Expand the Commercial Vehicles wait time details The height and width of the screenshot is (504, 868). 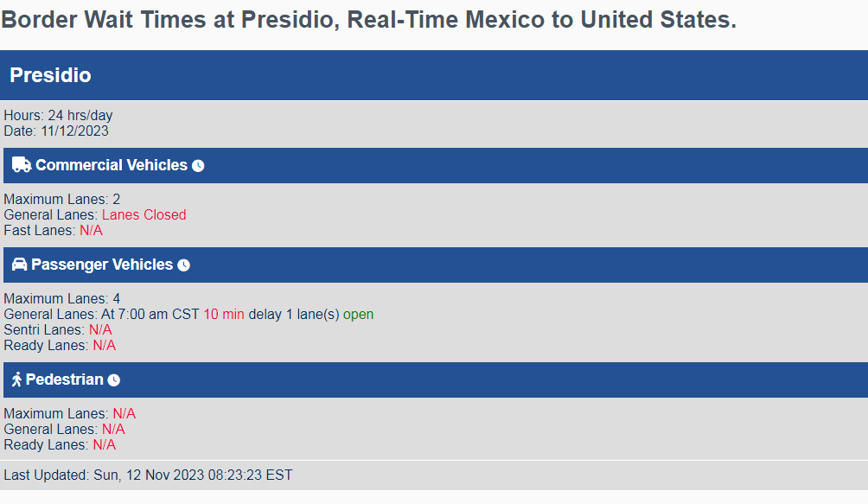[199, 165]
